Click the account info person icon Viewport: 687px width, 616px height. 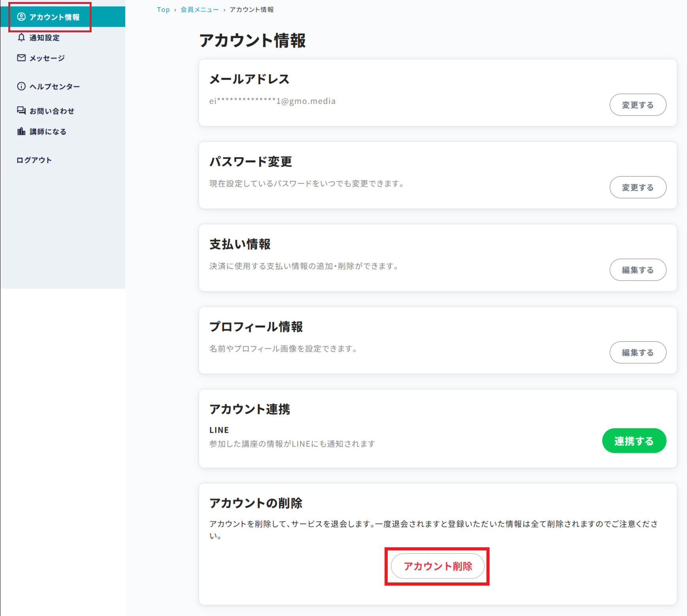(21, 17)
